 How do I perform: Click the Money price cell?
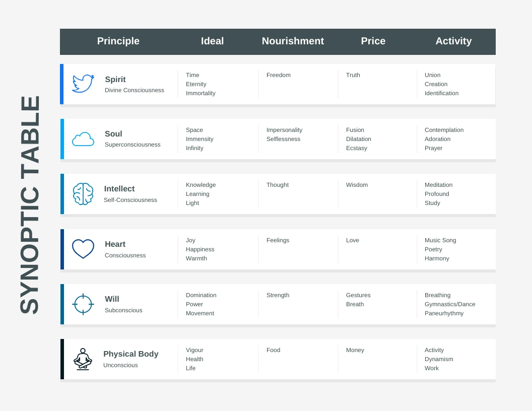point(355,350)
